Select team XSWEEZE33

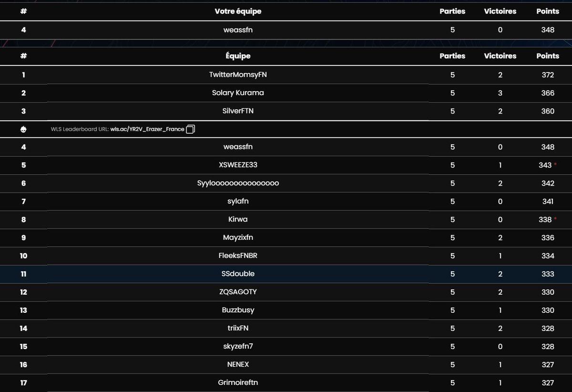(238, 165)
